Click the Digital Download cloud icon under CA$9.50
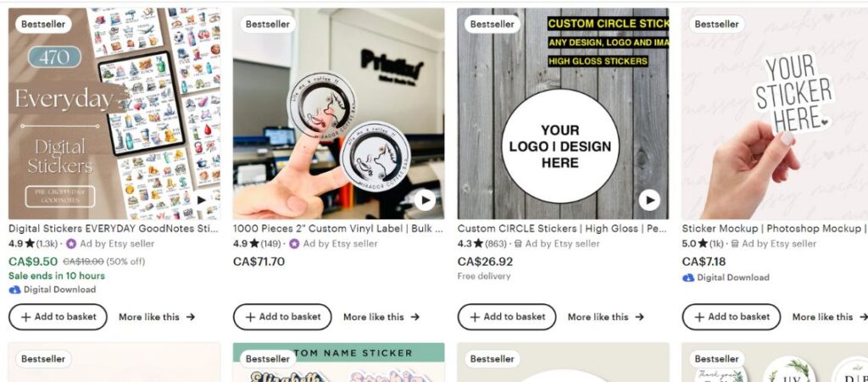 (14, 290)
